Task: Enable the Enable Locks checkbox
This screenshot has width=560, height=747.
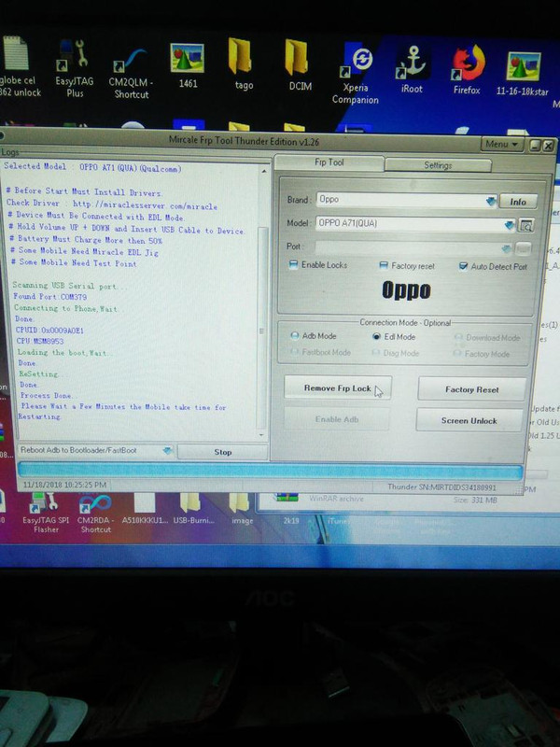Action: [x=293, y=264]
